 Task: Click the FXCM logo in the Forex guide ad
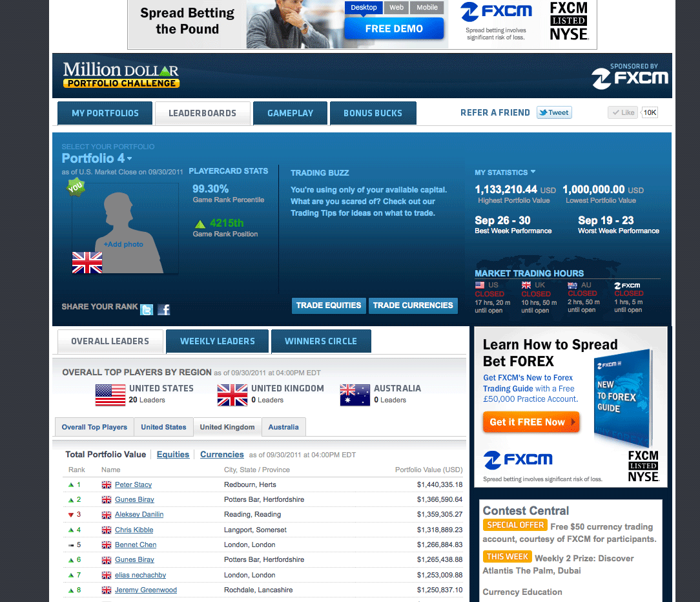518,459
